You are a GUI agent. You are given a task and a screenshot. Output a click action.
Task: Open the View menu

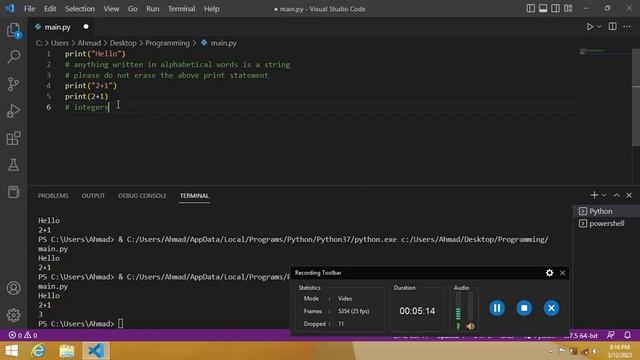coord(111,9)
